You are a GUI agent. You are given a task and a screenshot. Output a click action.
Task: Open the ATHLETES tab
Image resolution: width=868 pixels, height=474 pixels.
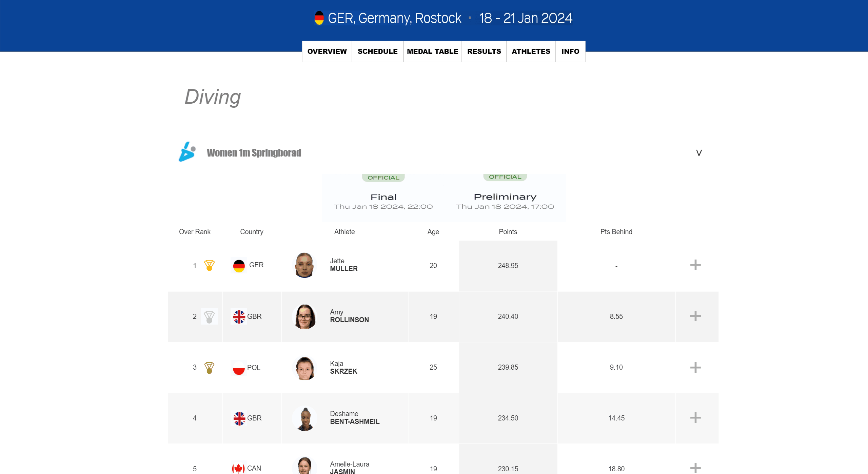click(x=531, y=51)
